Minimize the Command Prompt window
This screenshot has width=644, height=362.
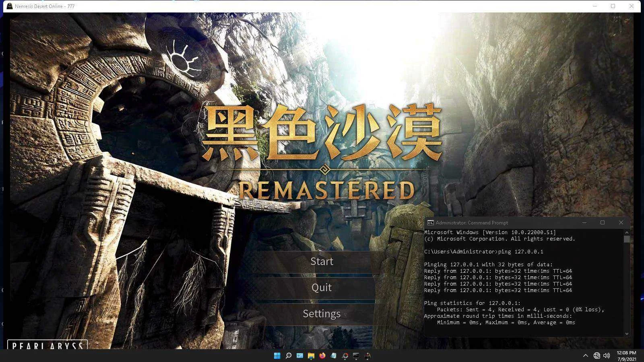[x=584, y=222]
